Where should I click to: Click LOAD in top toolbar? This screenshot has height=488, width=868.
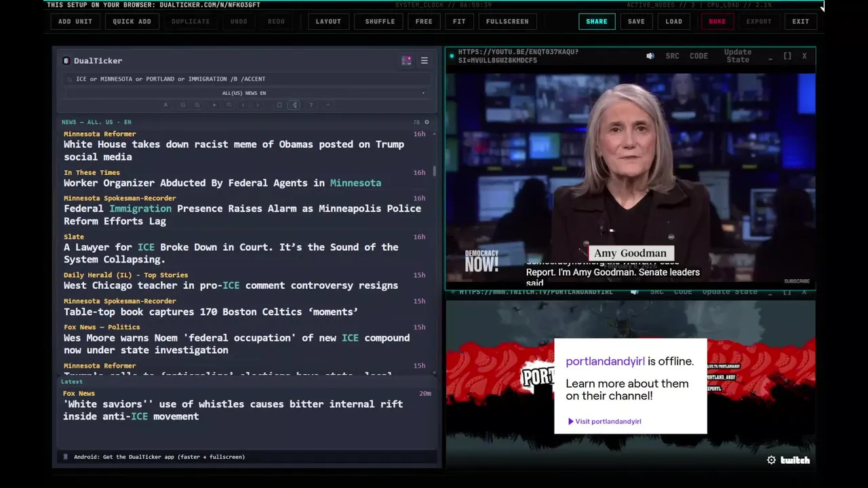coord(674,21)
